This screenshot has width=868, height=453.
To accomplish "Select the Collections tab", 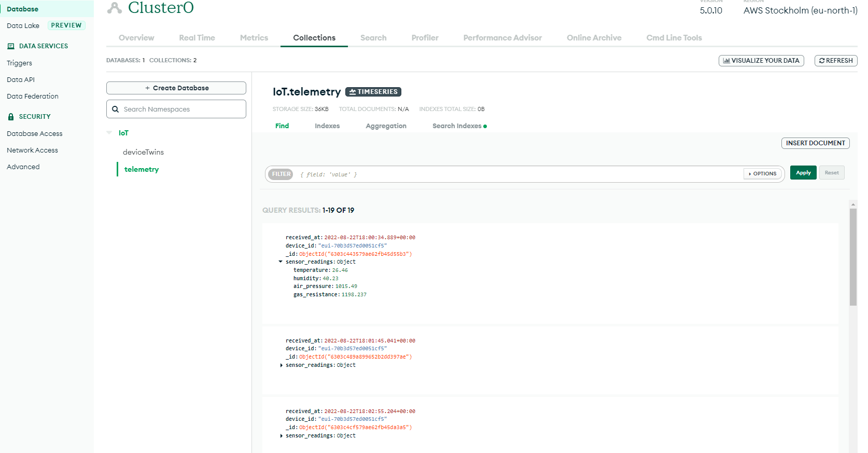I will (314, 38).
